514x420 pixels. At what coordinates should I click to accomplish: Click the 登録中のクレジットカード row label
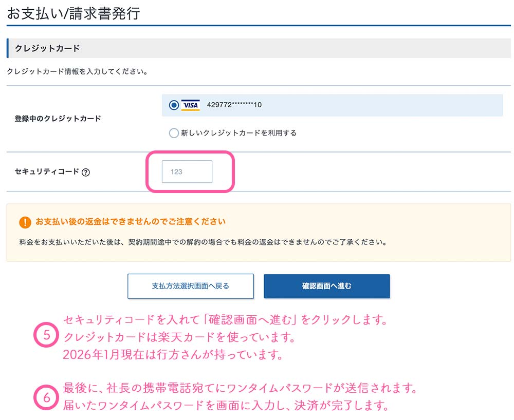point(58,119)
